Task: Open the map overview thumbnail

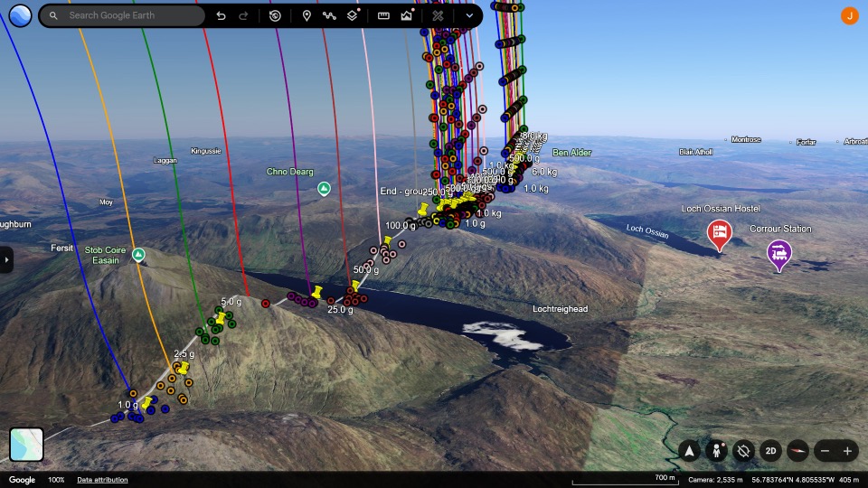Action: point(26,445)
